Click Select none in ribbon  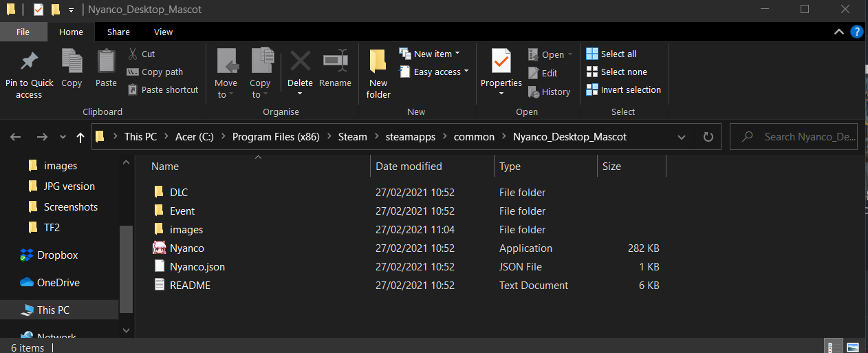point(616,72)
